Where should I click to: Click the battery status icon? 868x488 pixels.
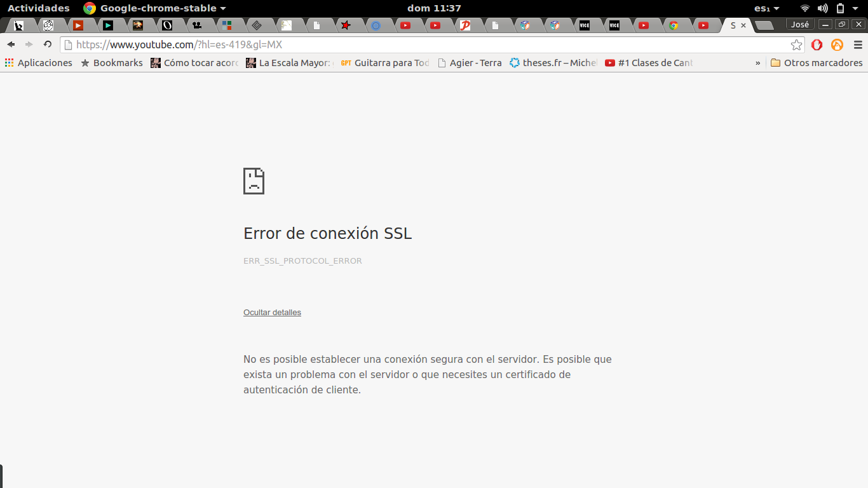(840, 8)
